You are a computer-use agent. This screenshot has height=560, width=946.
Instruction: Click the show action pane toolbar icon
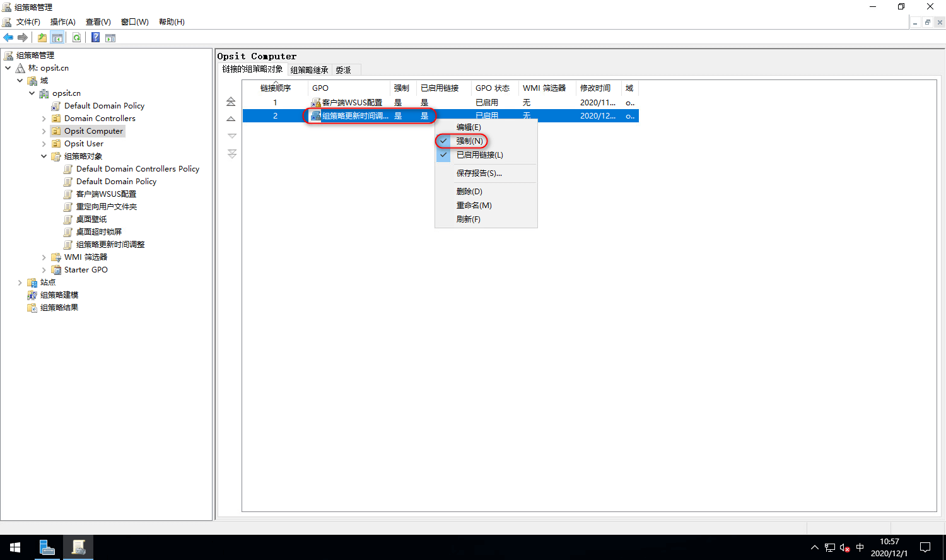pos(110,37)
